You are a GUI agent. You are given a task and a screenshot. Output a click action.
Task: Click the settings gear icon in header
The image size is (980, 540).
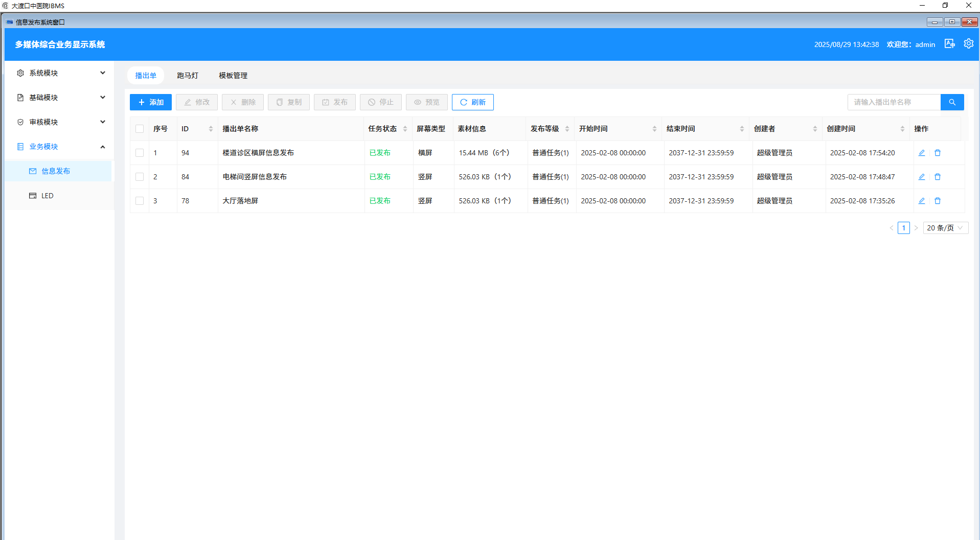pos(968,44)
